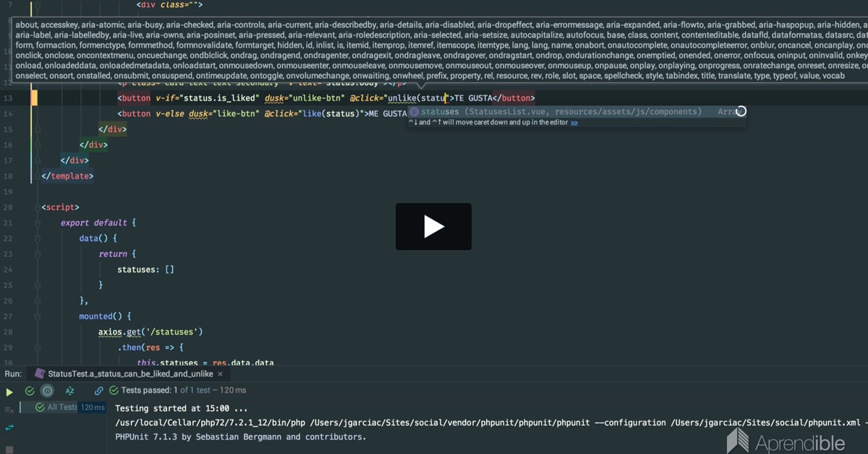
Task: Click the blue arrows icon in the Run sidebar
Action: tap(9, 427)
